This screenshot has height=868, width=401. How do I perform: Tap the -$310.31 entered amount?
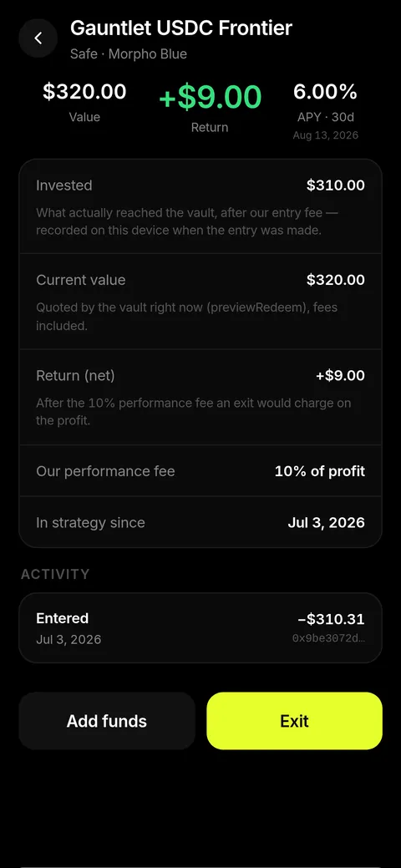click(331, 619)
